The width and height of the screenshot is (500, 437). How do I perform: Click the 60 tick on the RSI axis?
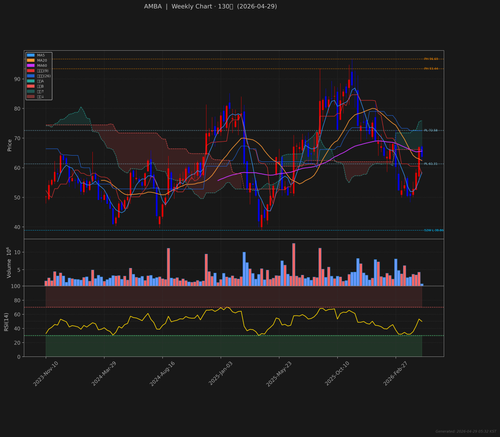pyautogui.click(x=17, y=314)
